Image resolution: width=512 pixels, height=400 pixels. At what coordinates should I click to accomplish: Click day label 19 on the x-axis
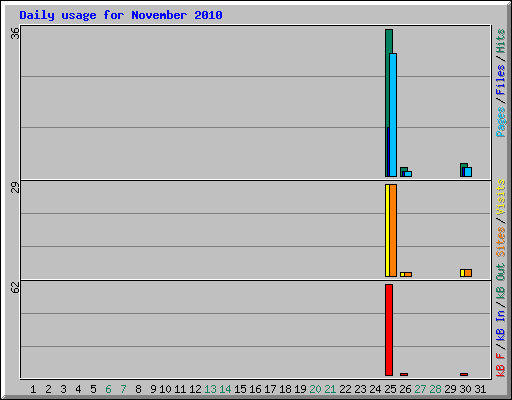pos(300,389)
